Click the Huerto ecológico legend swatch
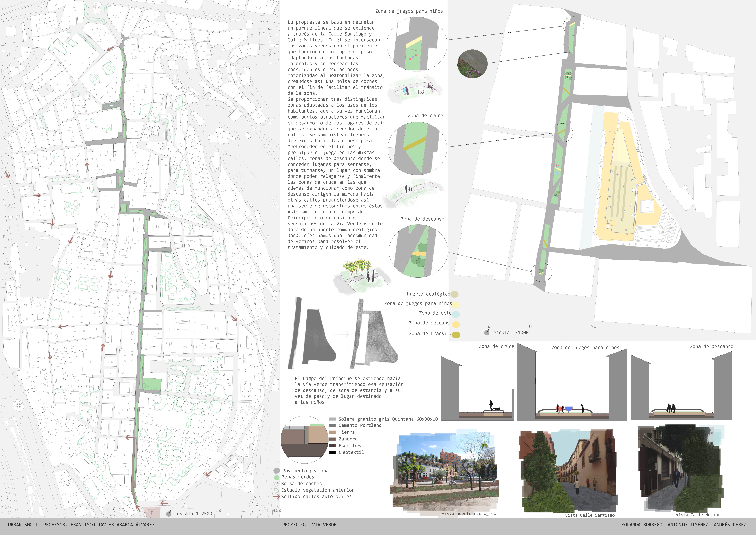This screenshot has height=535, width=756. pos(454,294)
